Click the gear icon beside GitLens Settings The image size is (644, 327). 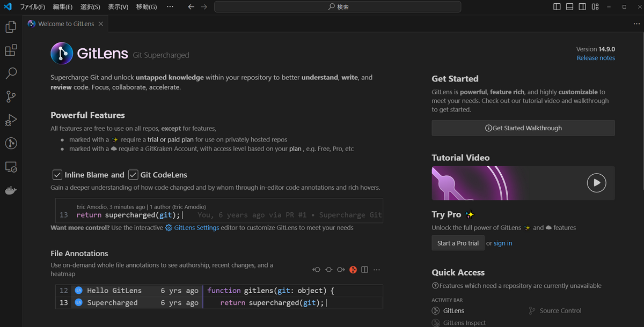[169, 228]
